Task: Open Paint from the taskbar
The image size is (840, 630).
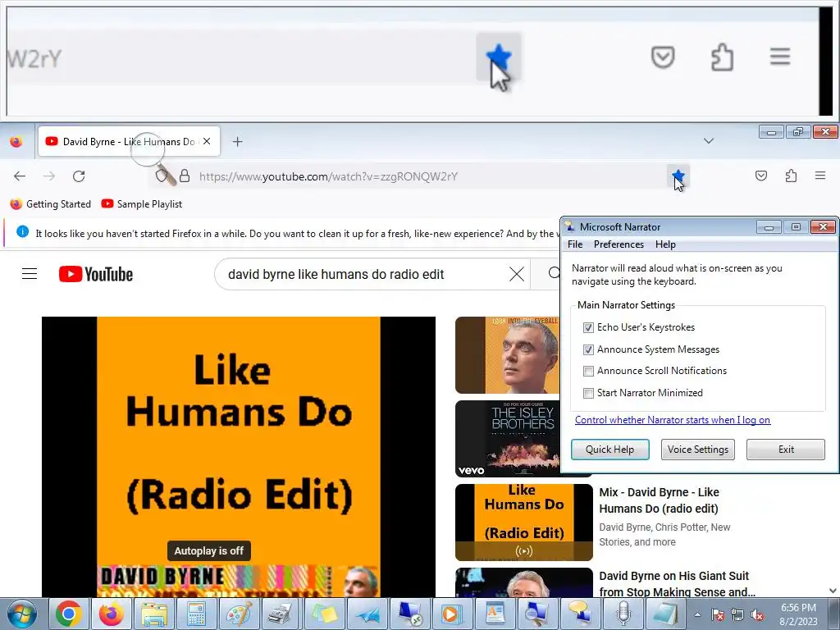Action: point(239,614)
